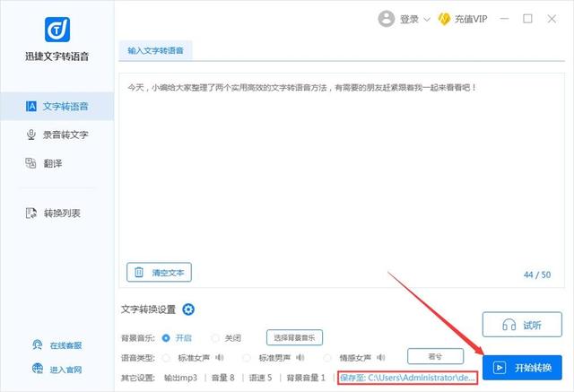Click the 转换列表 document icon
The height and width of the screenshot is (392, 574).
tap(31, 213)
